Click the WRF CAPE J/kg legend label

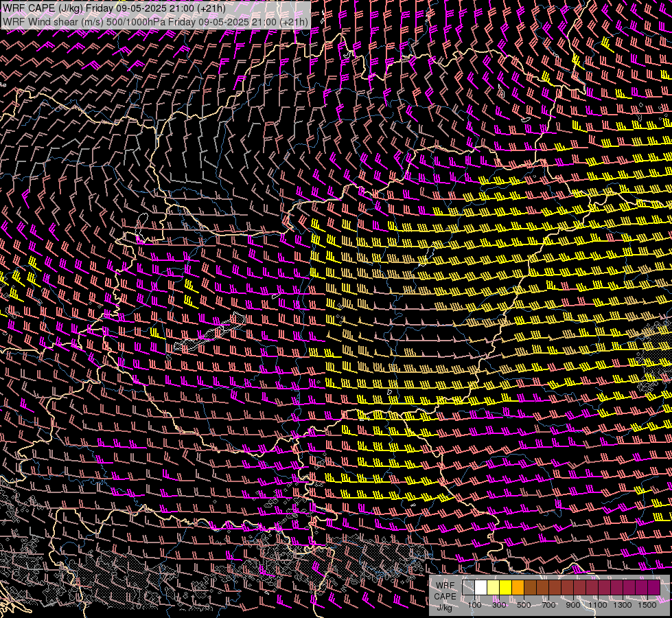445,596
